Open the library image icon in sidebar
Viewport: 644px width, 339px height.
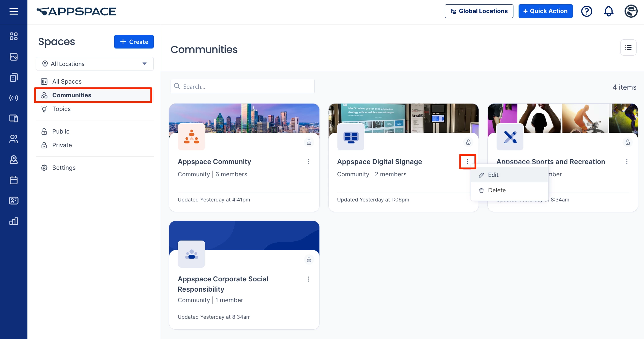click(13, 57)
